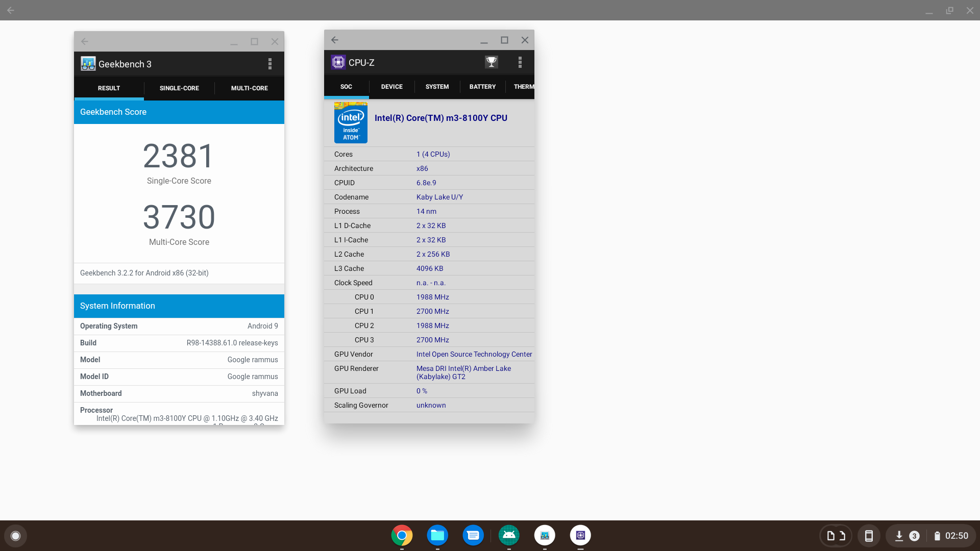Open Geekbench 3 overflow menu
The width and height of the screenshot is (980, 551).
(270, 64)
